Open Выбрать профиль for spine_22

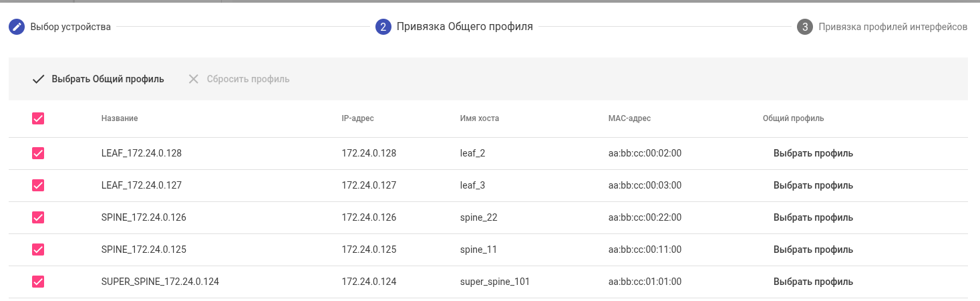[x=813, y=217]
